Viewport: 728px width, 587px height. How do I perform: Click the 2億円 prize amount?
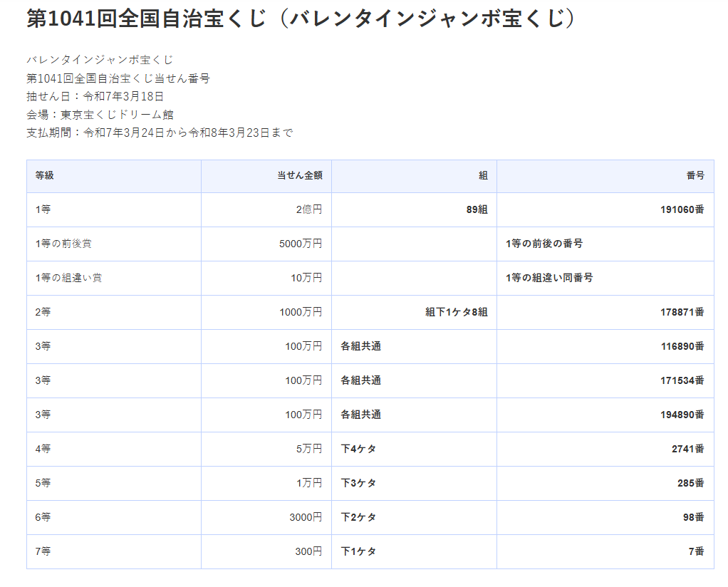[x=309, y=209]
